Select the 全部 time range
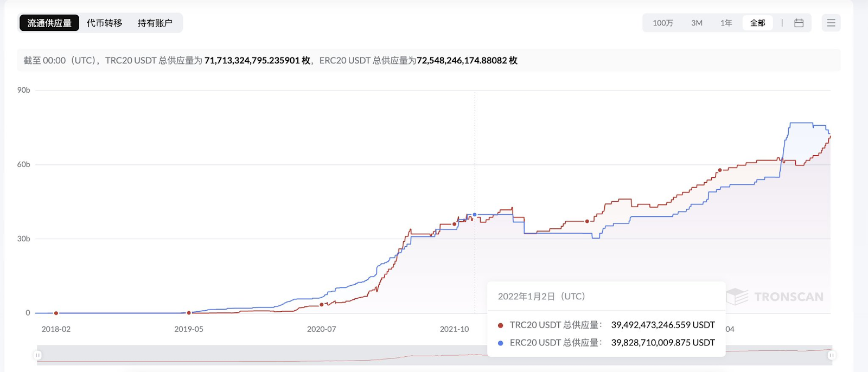The image size is (868, 372). click(757, 23)
